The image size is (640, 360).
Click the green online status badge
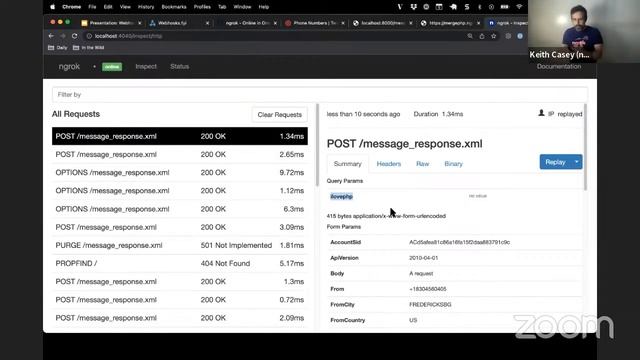click(x=112, y=67)
